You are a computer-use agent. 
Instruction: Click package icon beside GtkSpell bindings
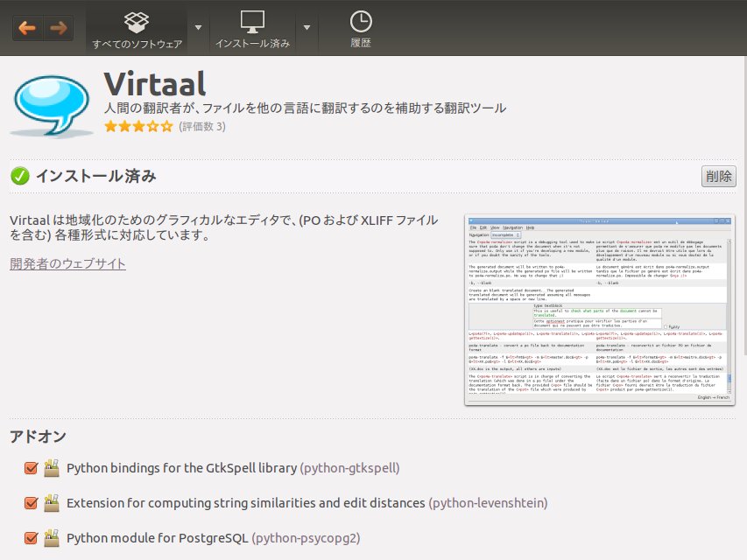pos(52,468)
